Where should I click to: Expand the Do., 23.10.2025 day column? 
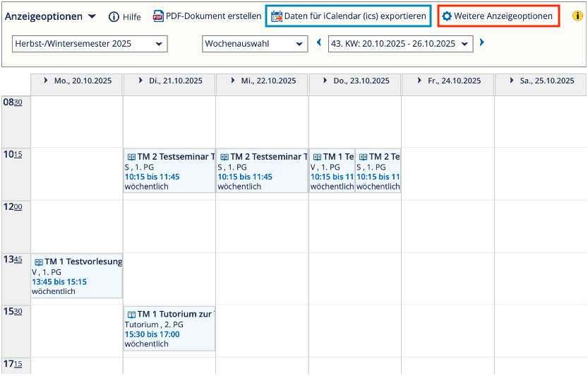coord(325,81)
